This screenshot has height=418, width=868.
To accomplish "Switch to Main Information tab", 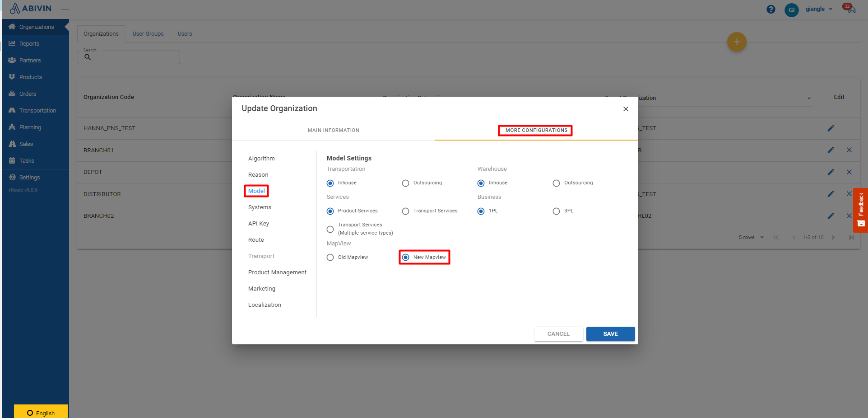I will 334,130.
